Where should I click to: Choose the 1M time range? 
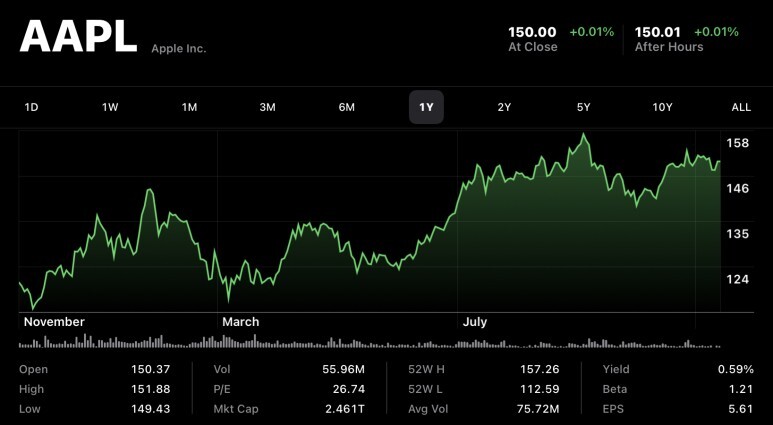tap(189, 107)
